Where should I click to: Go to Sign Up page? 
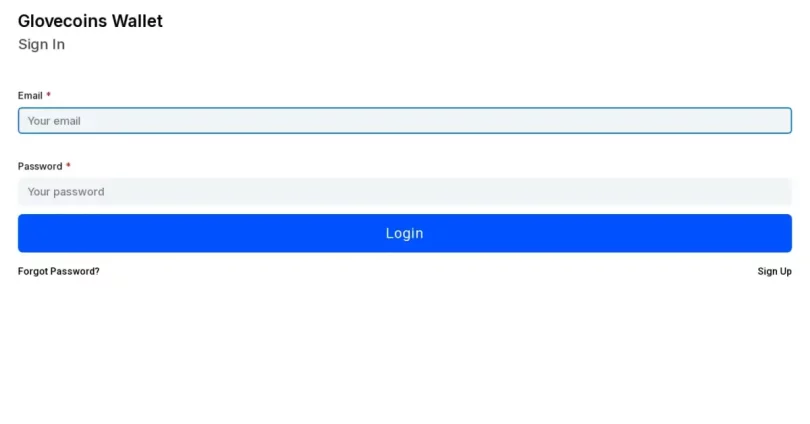[774, 271]
